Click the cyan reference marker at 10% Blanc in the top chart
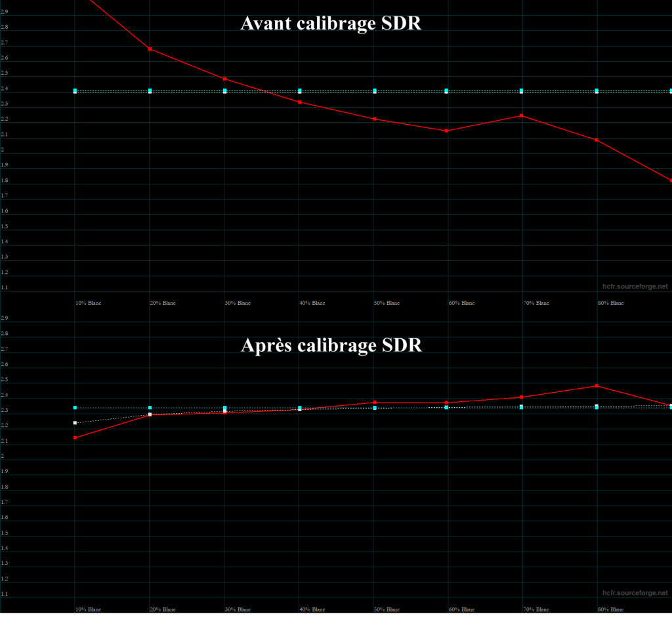This screenshot has height=618, width=672. [x=75, y=91]
